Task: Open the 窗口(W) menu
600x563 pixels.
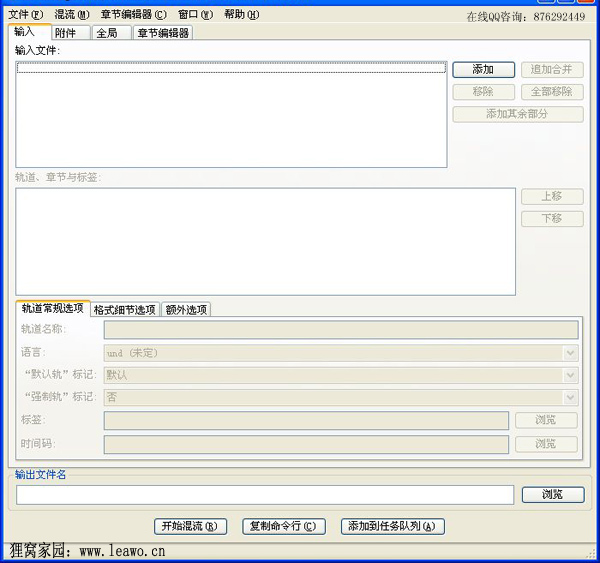Action: click(195, 15)
